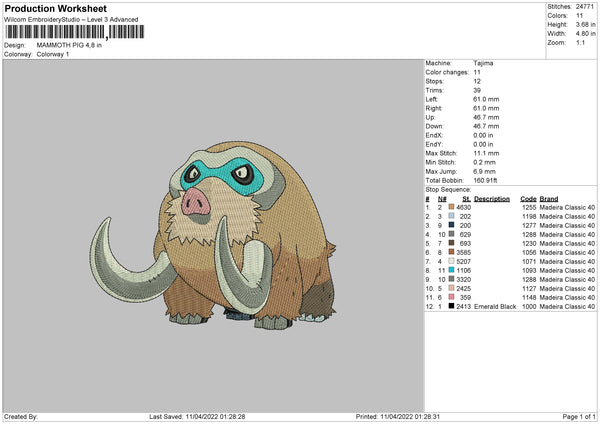Screen dimensions: 600x424
Task: Select thread code 1255
Action: coord(529,207)
